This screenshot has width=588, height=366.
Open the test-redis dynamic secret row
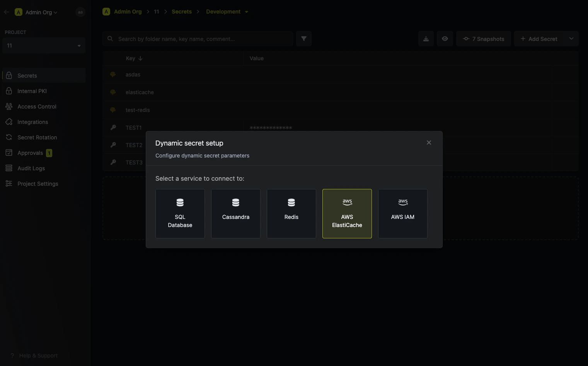[341, 110]
